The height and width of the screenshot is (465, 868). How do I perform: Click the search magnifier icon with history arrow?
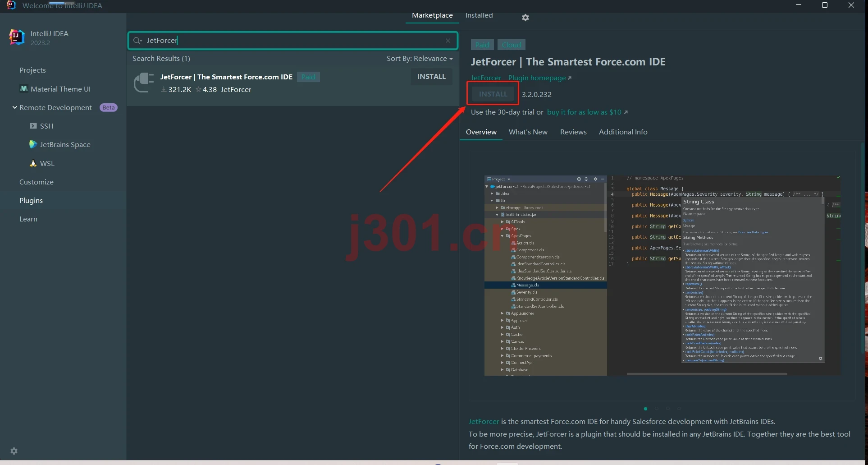click(137, 41)
